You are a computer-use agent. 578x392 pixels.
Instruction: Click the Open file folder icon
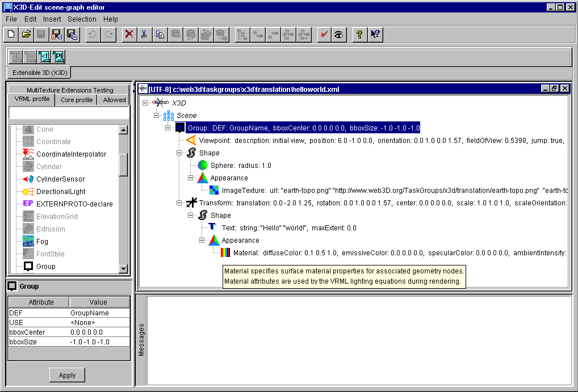tap(26, 35)
